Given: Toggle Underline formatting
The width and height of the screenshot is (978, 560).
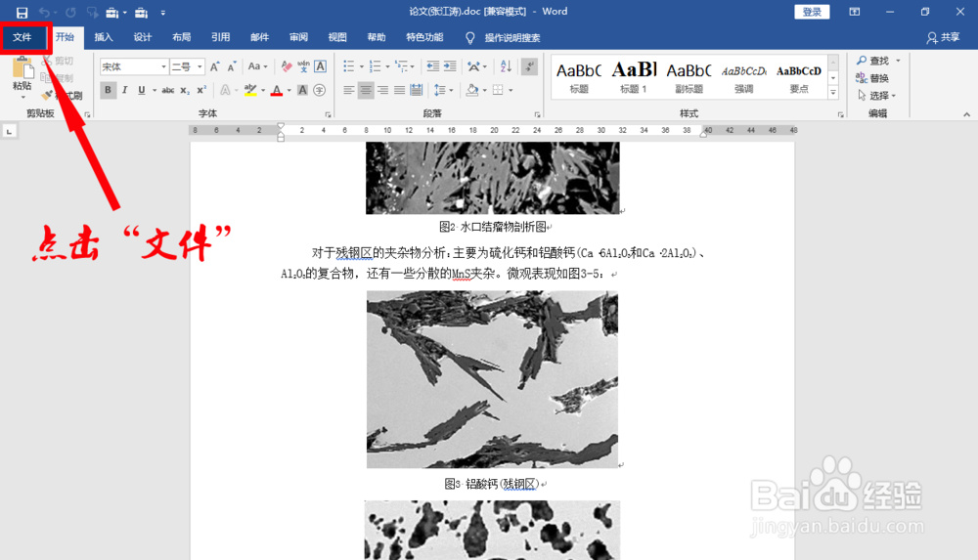Looking at the screenshot, I should [x=142, y=91].
